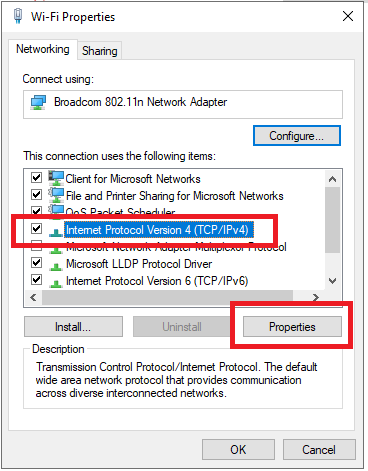The width and height of the screenshot is (368, 471).
Task: Open Properties for selected item
Action: (x=292, y=327)
